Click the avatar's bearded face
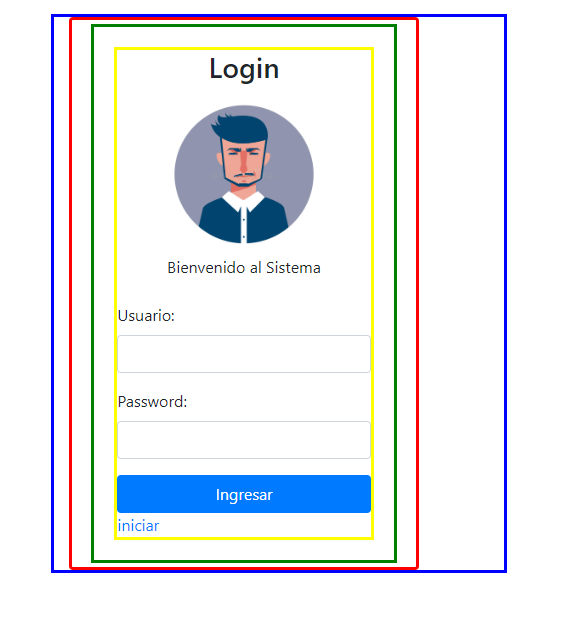The width and height of the screenshot is (565, 629). pos(243,162)
